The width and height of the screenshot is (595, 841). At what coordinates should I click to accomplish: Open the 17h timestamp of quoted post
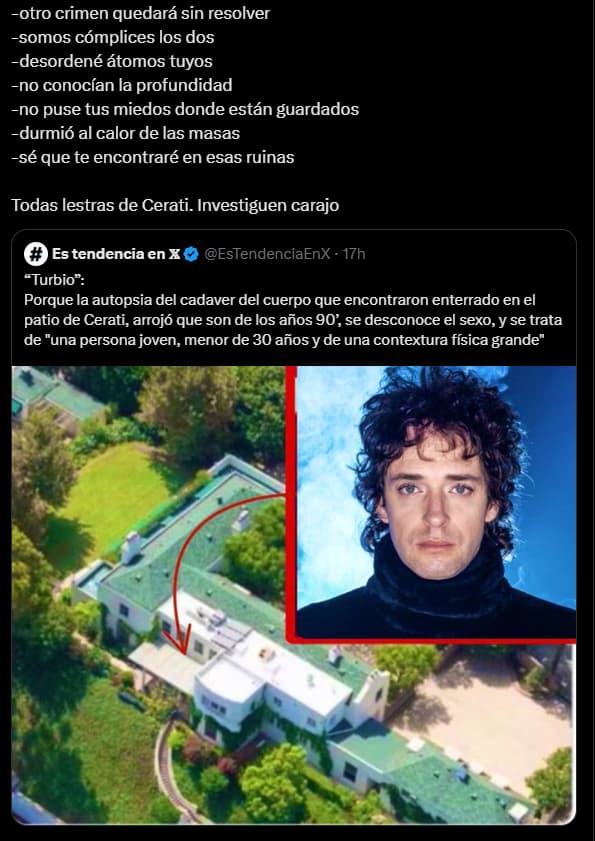354,254
